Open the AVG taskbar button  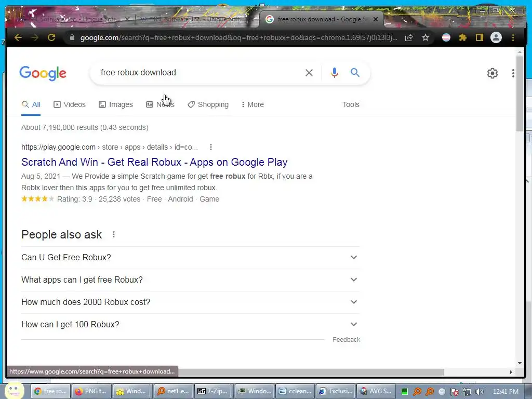[377, 391]
